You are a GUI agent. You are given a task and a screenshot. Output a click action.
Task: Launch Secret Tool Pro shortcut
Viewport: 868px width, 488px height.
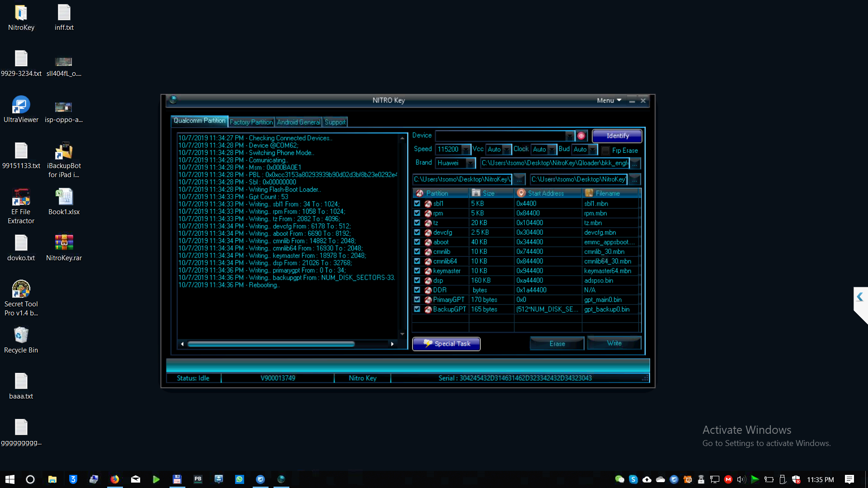point(21,299)
